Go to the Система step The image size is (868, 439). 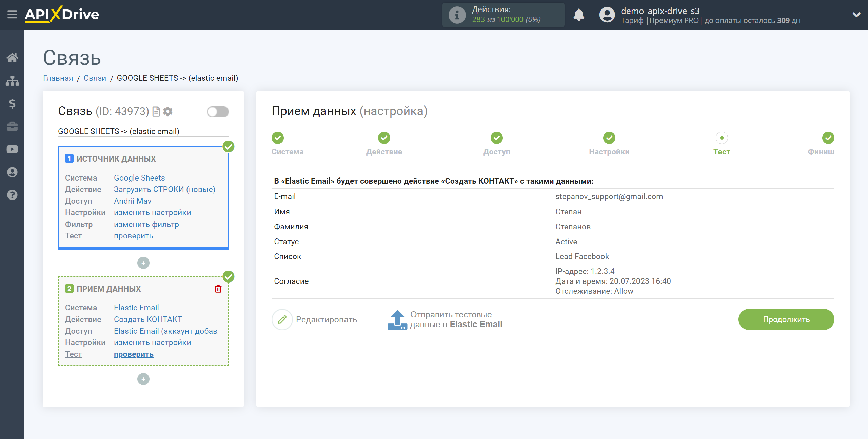pos(278,138)
